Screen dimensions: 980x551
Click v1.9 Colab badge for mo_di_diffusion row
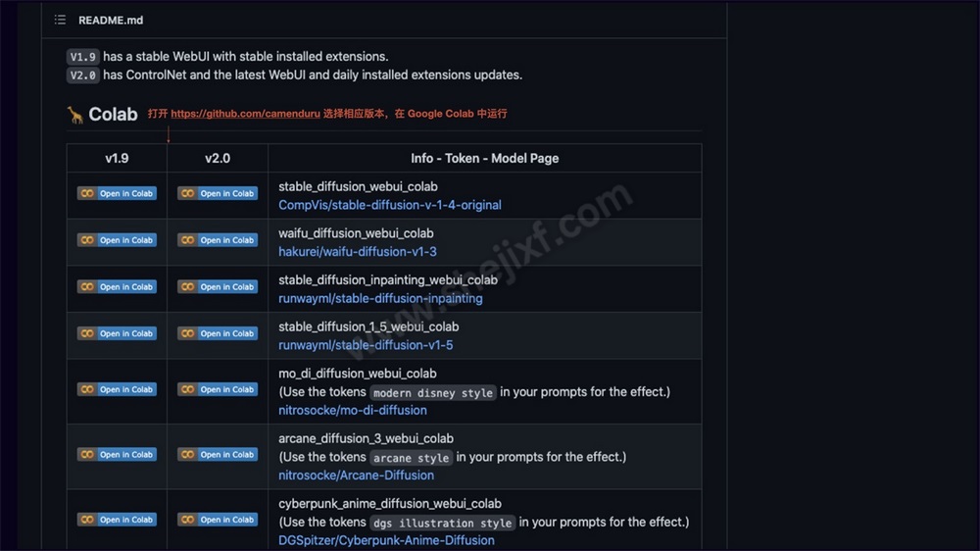(x=117, y=389)
